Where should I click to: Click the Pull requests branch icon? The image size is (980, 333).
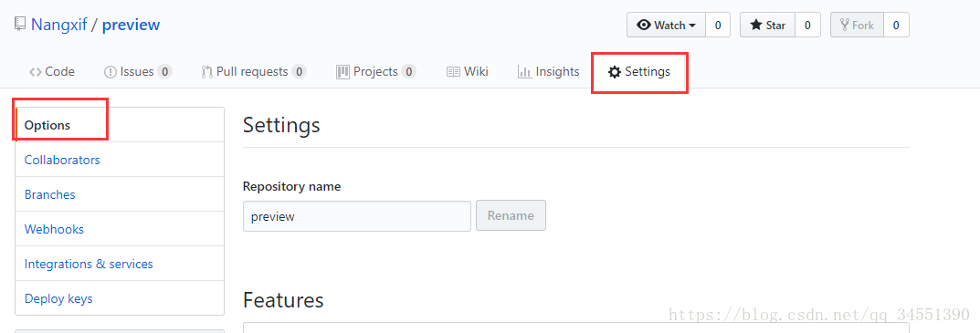click(207, 72)
